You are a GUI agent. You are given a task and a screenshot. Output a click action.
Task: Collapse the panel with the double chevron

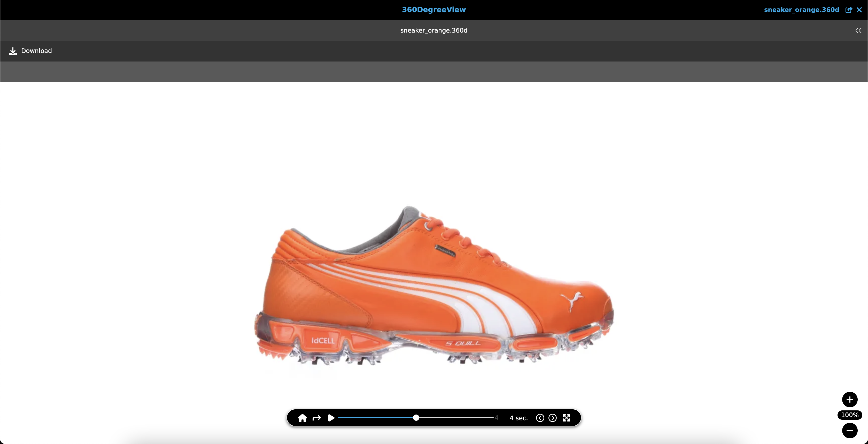coord(858,31)
